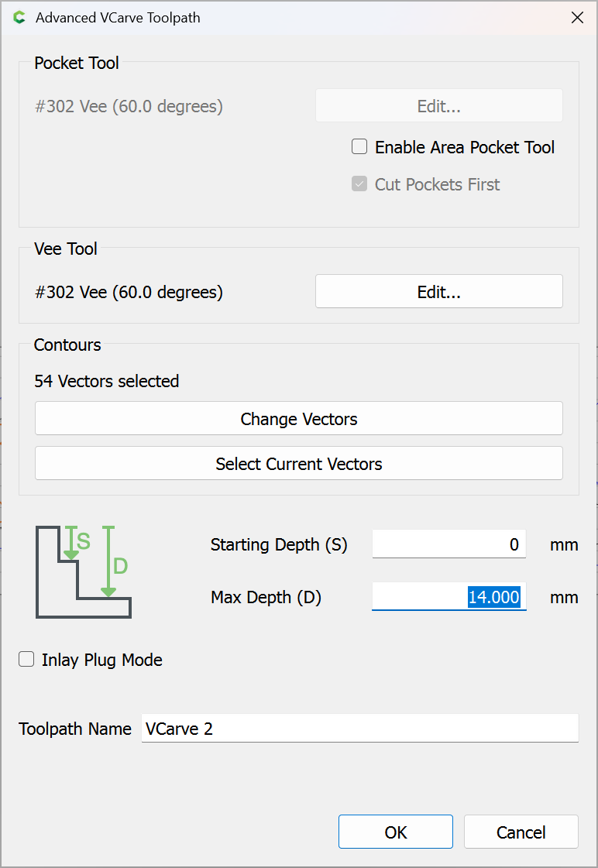This screenshot has height=868, width=598.
Task: Cancel the VCarve toolpath dialog
Action: 521,832
